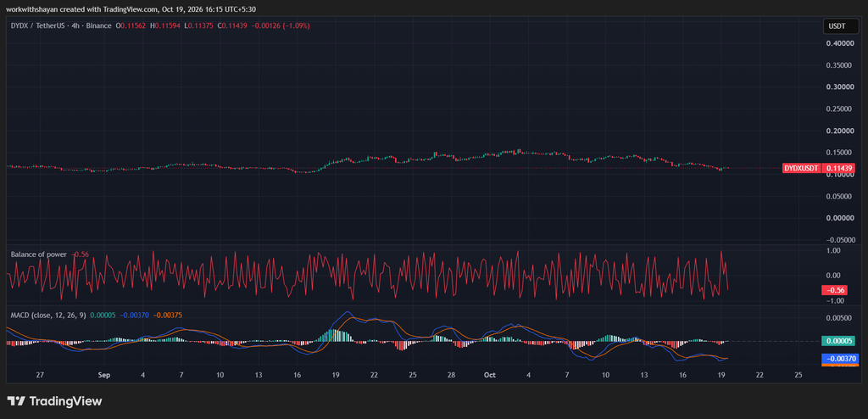Image resolution: width=868 pixels, height=419 pixels.
Task: Select the MACD (close, 12, 26, 9) title
Action: tap(48, 315)
